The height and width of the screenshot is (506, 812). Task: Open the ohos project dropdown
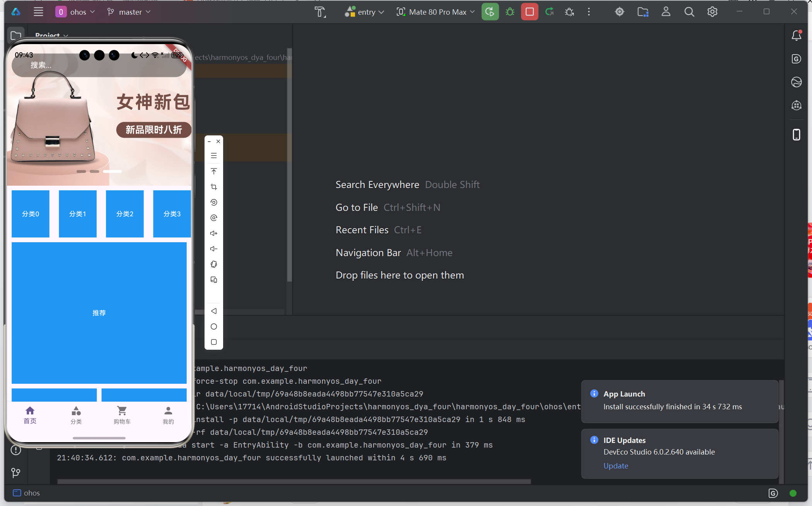click(x=75, y=12)
